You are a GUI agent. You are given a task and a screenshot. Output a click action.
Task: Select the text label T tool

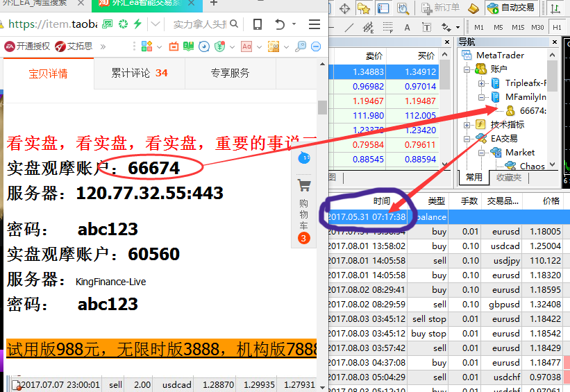point(426,27)
